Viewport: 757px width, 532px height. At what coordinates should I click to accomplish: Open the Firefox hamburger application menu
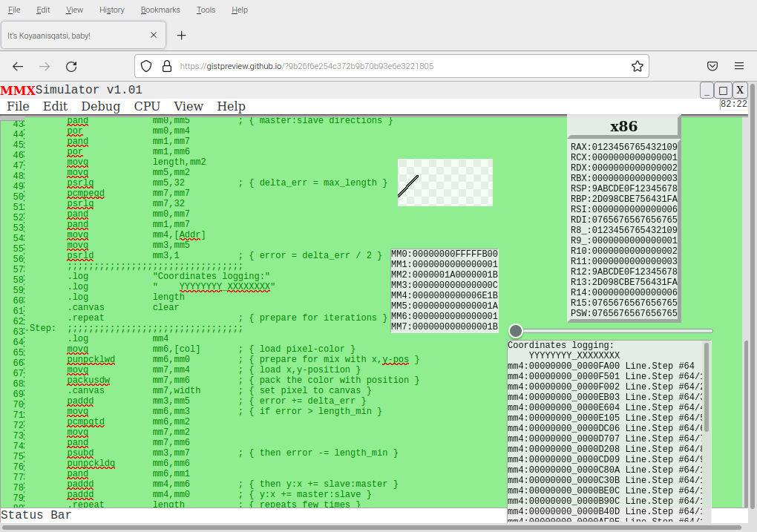[x=739, y=66]
